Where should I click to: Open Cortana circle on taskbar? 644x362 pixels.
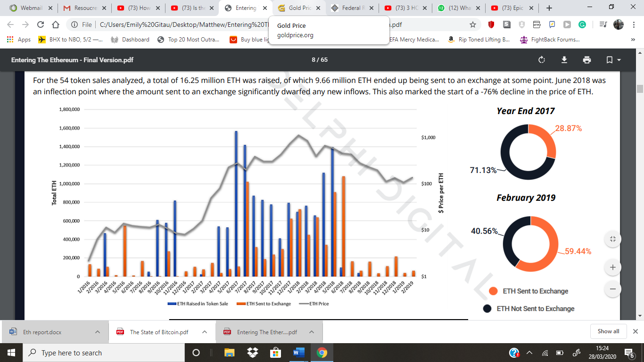(196, 353)
